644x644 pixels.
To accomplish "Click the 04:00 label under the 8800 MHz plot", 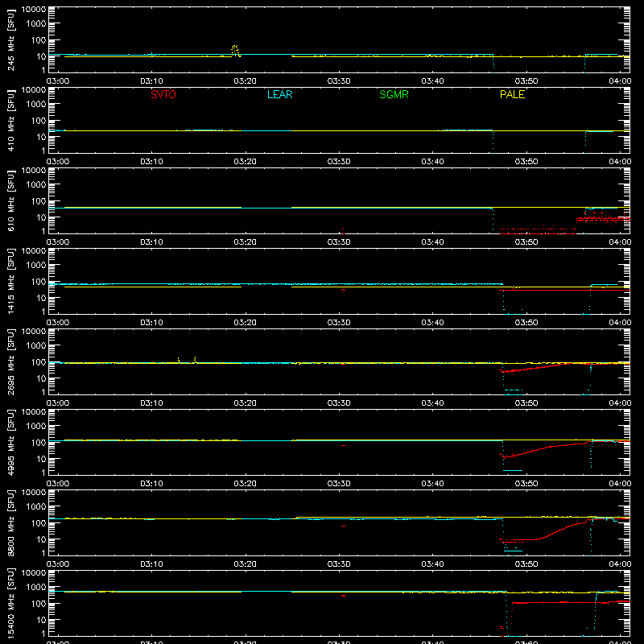I will [620, 564].
